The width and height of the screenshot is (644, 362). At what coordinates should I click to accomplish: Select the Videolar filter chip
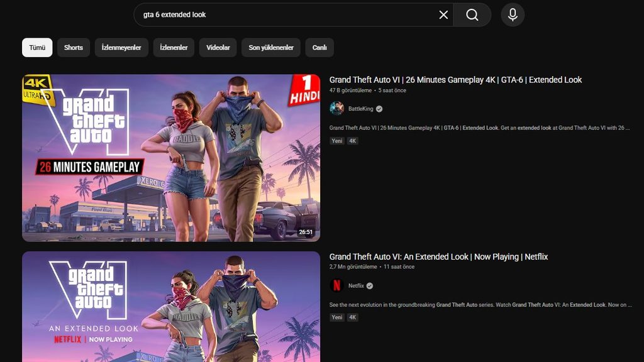point(218,48)
